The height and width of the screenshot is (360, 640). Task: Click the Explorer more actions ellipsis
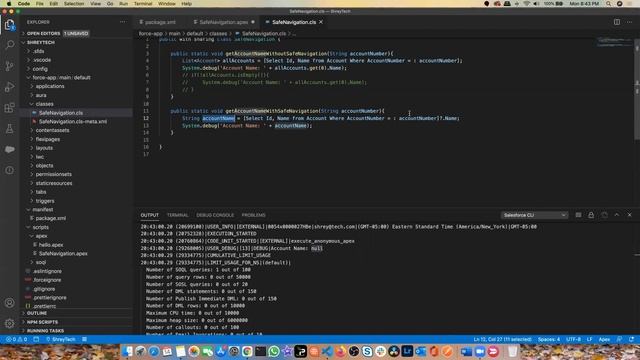(123, 22)
